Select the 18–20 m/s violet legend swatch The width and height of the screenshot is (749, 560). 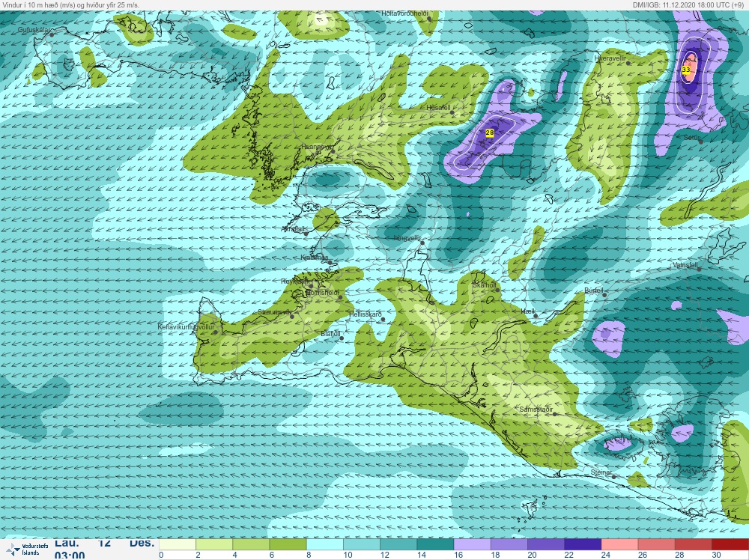(x=509, y=544)
